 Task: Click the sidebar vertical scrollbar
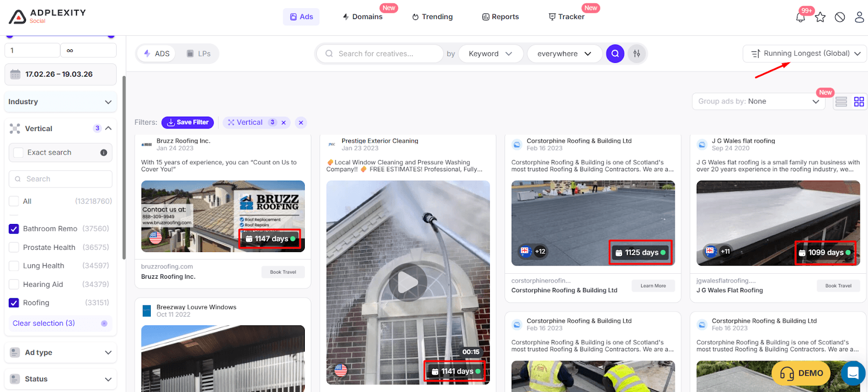[x=124, y=168]
